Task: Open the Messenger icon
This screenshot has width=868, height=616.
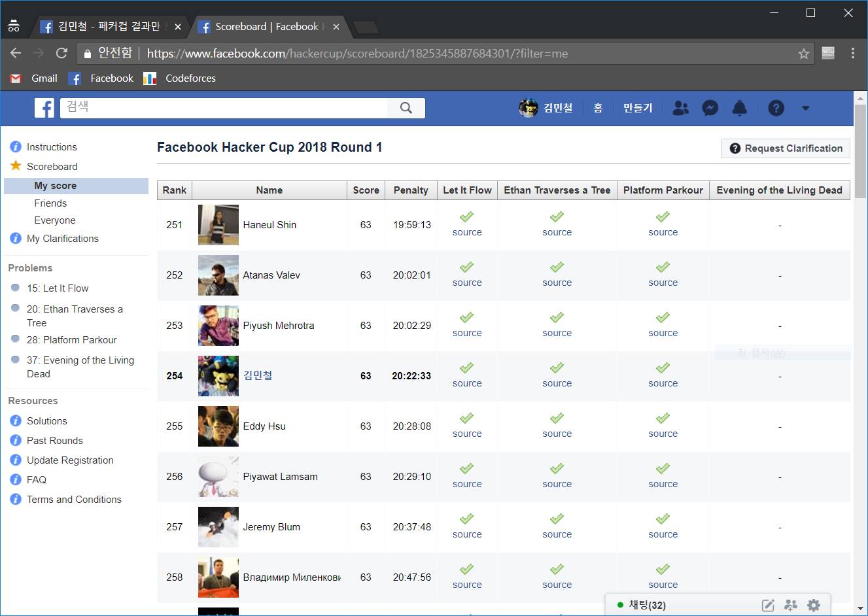Action: (710, 108)
